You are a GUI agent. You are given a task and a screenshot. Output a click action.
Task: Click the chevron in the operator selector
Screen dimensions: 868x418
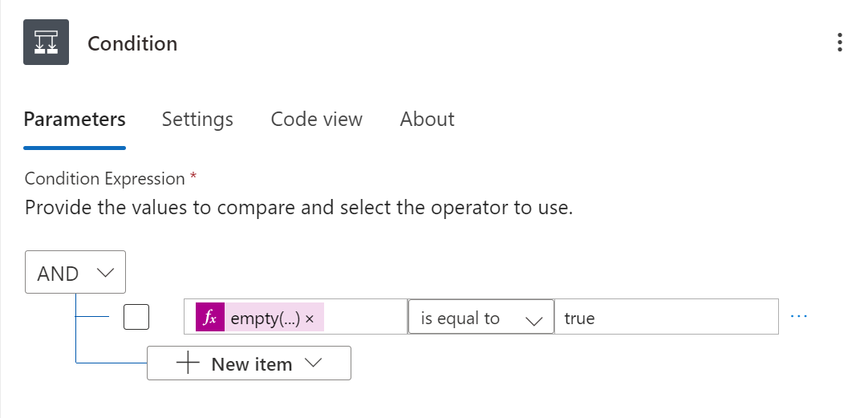click(533, 319)
